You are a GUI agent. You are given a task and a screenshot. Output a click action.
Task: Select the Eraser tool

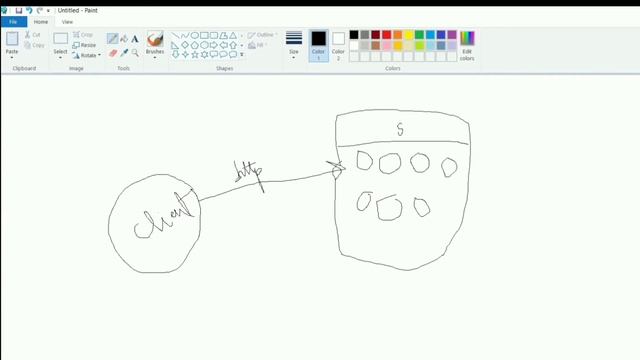click(x=113, y=53)
